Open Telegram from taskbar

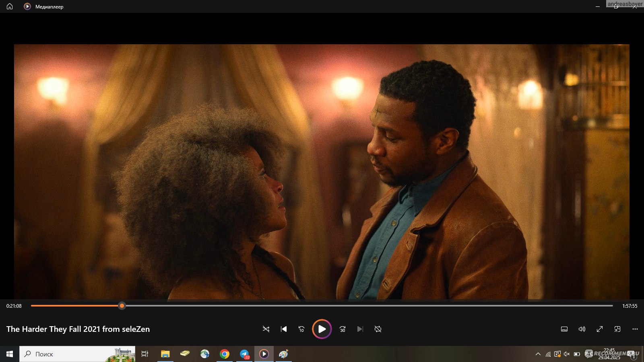244,354
